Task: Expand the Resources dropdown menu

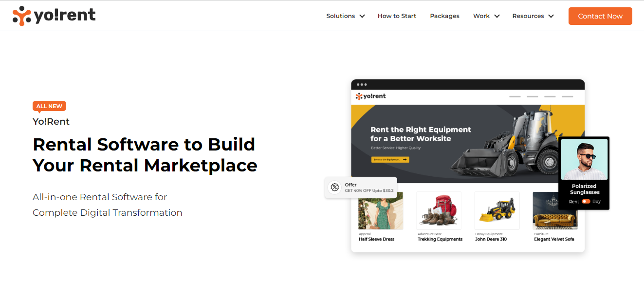Action: pos(533,16)
